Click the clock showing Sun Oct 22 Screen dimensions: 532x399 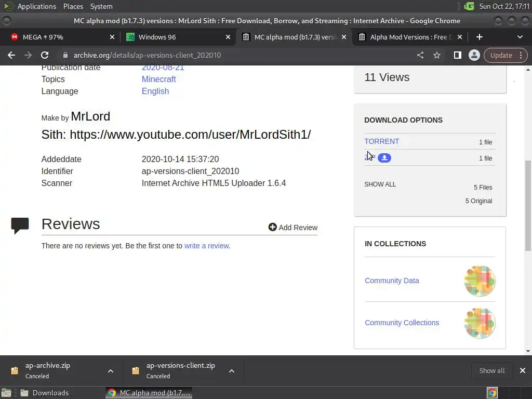point(504,6)
